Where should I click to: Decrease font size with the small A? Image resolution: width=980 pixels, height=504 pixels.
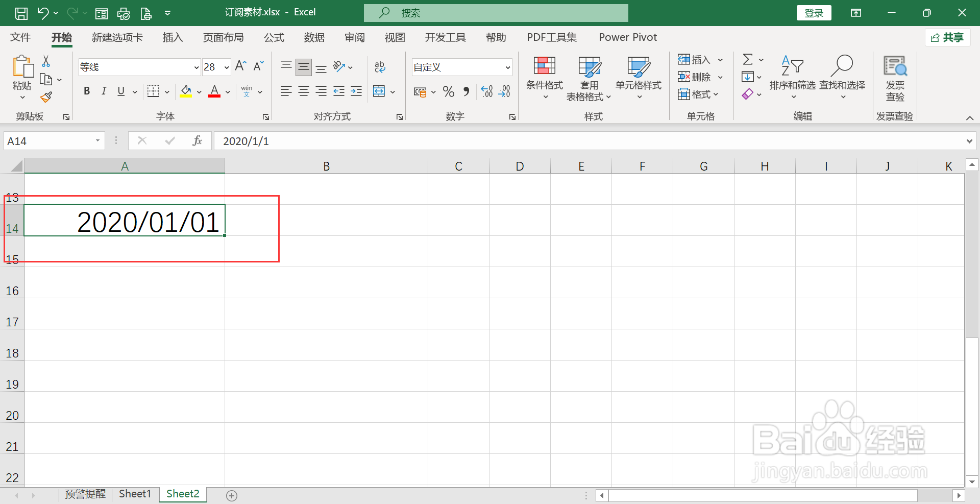(258, 66)
